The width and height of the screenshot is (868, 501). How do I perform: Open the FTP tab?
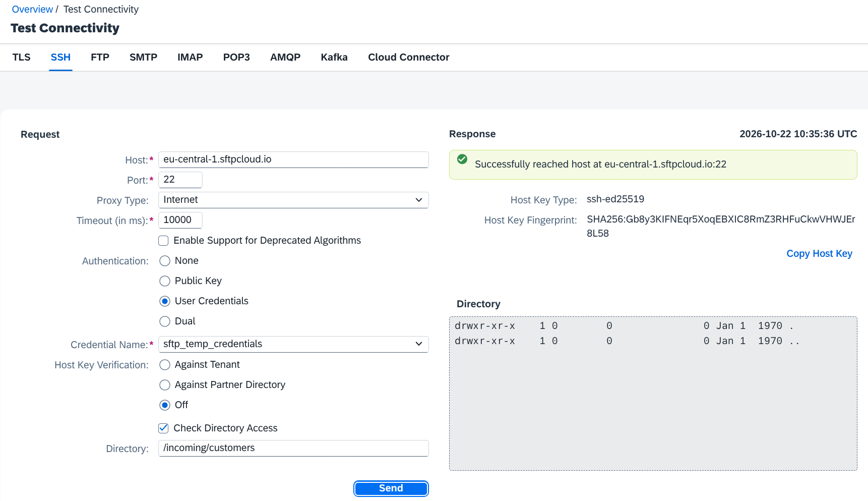pyautogui.click(x=100, y=58)
